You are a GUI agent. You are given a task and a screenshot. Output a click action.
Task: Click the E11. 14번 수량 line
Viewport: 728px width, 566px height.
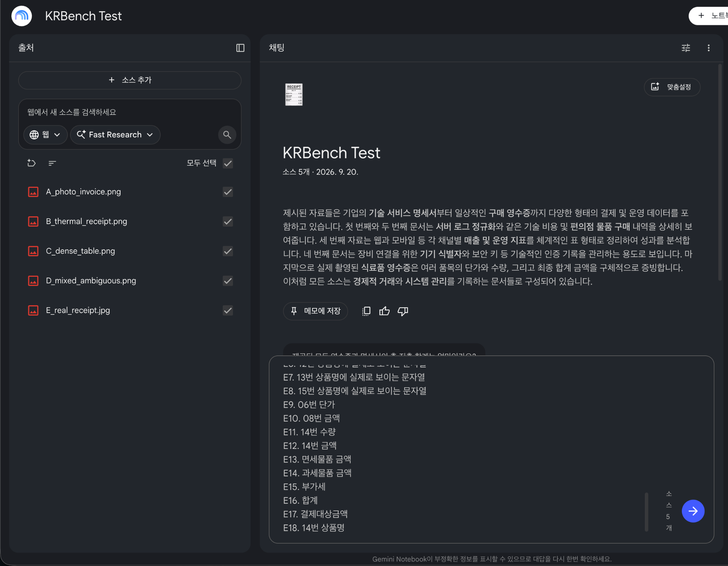click(x=309, y=432)
